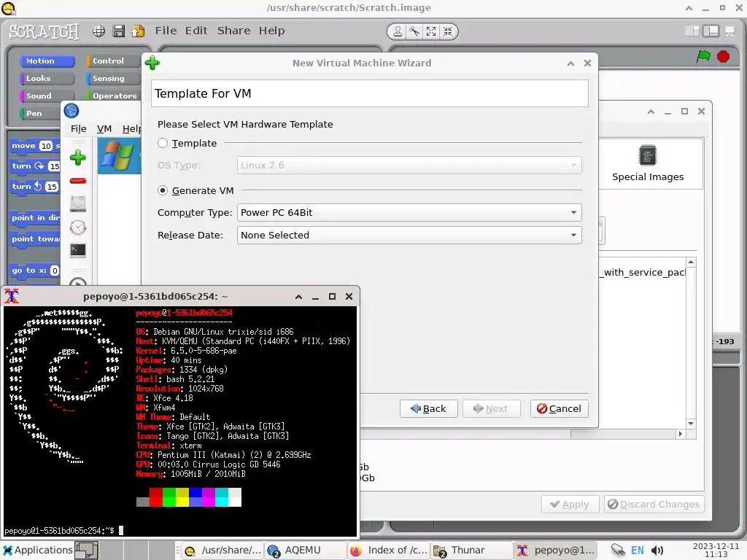Open the Release Date dropdown
747x560 pixels.
coord(409,235)
